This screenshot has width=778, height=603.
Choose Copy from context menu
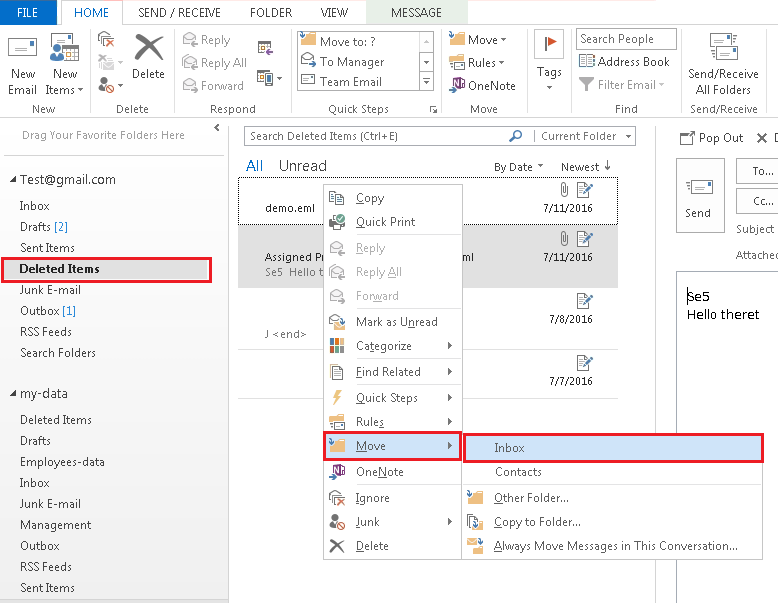click(x=392, y=198)
